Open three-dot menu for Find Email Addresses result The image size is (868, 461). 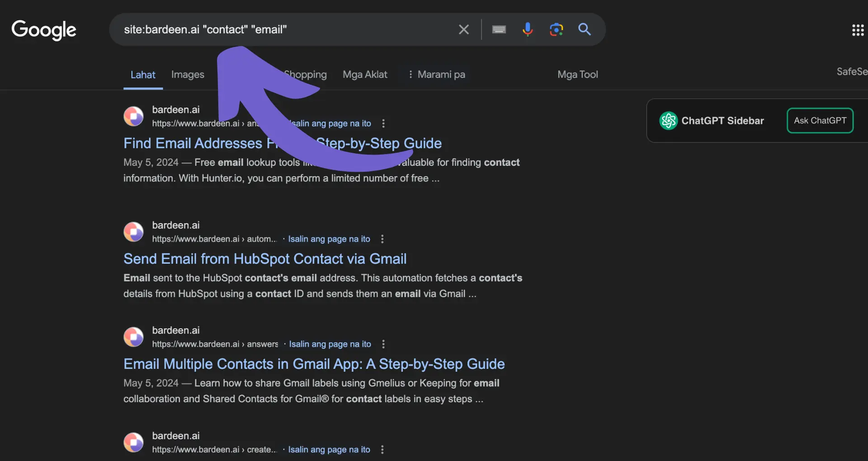(383, 123)
